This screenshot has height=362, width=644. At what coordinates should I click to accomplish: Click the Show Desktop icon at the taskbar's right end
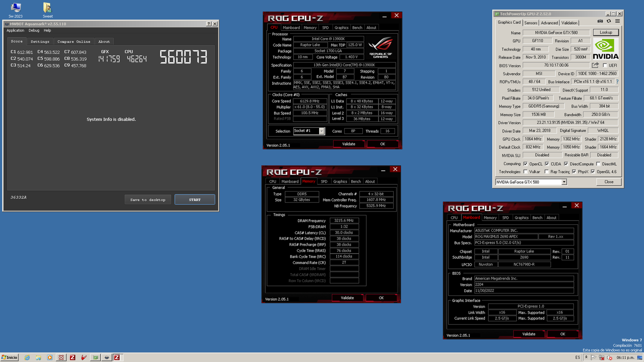pos(640,358)
